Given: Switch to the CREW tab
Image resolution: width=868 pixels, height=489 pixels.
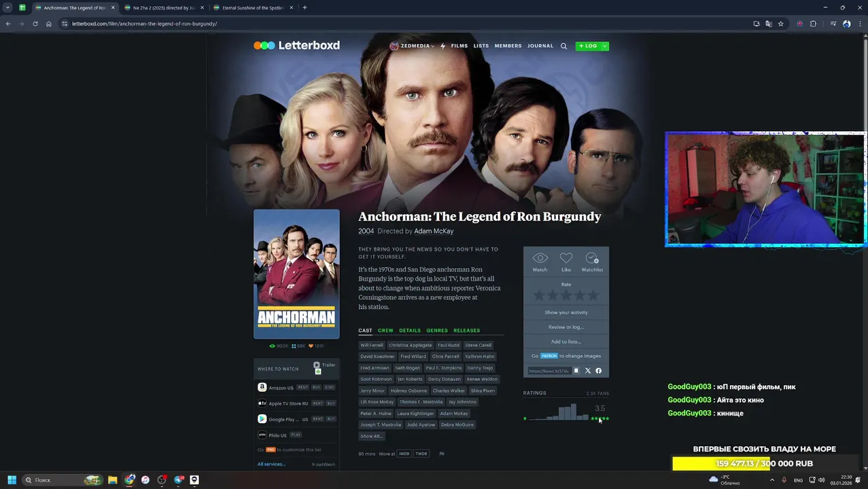Looking at the screenshot, I should (385, 331).
